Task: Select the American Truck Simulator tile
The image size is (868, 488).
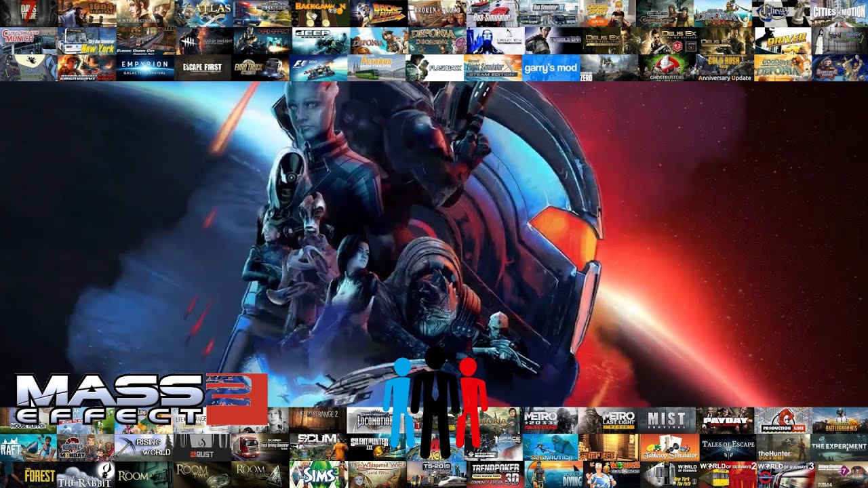Action: click(262, 14)
